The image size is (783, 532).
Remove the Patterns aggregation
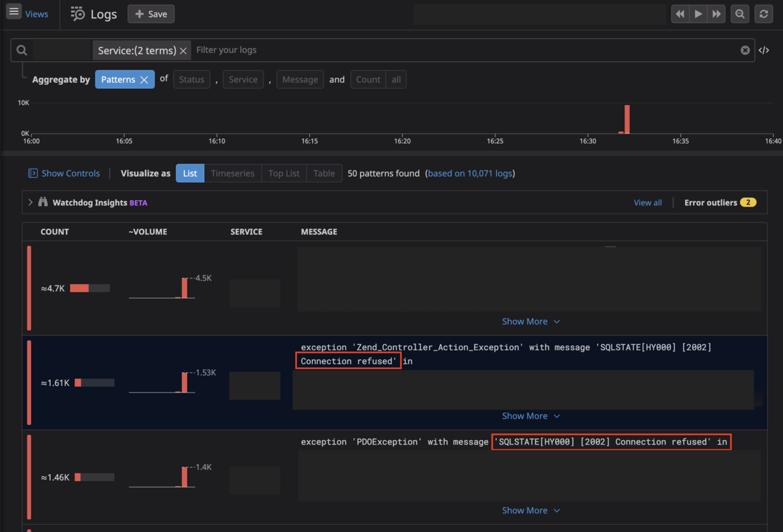pos(144,80)
